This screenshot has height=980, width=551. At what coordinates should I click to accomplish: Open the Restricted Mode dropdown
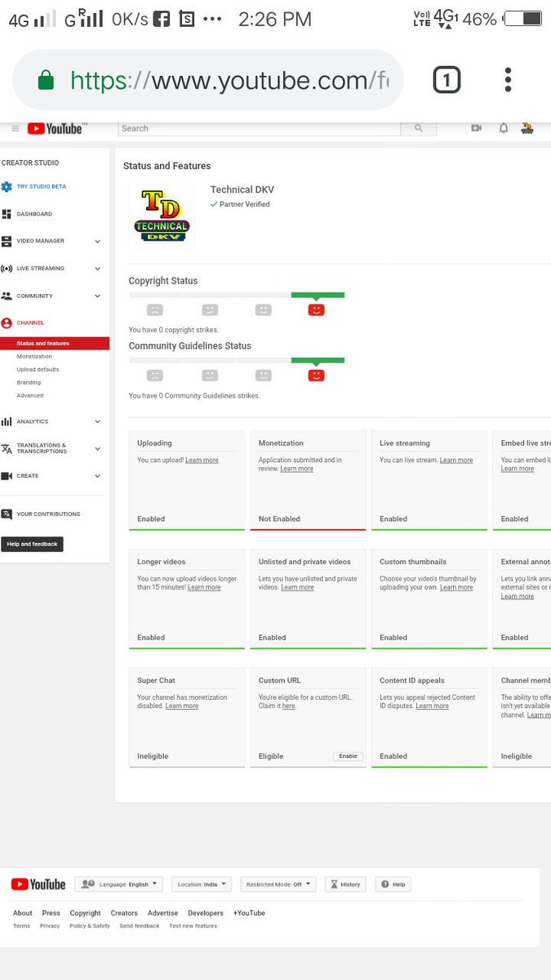[278, 884]
